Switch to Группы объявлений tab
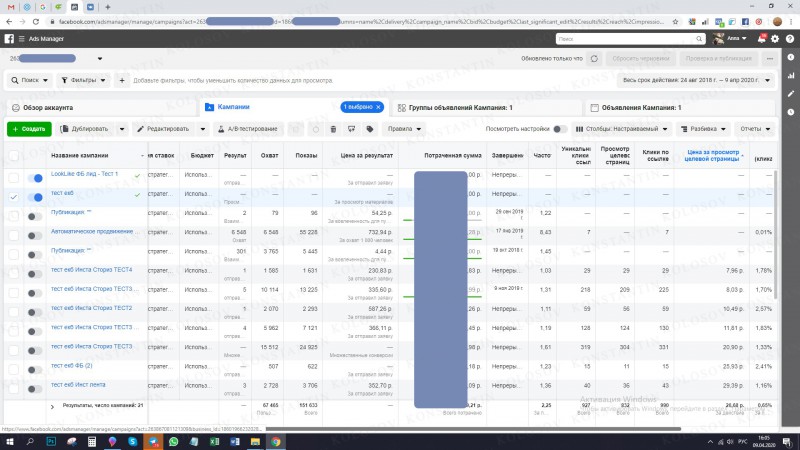 coord(455,108)
